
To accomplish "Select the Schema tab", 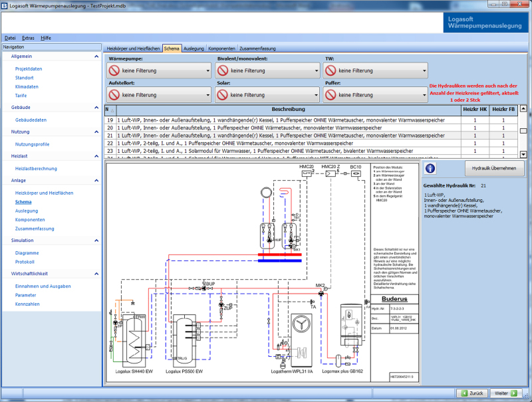I will (x=172, y=49).
